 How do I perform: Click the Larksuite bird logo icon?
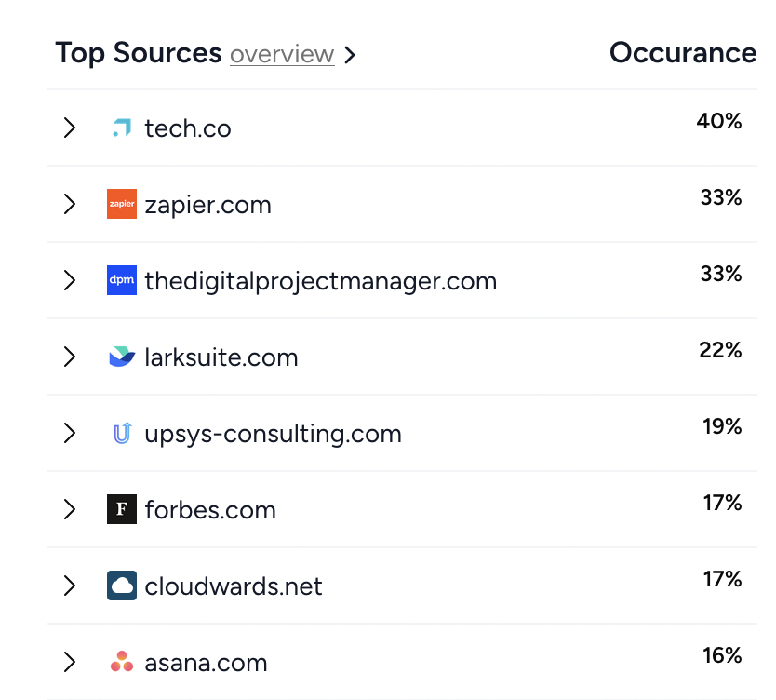pyautogui.click(x=122, y=357)
